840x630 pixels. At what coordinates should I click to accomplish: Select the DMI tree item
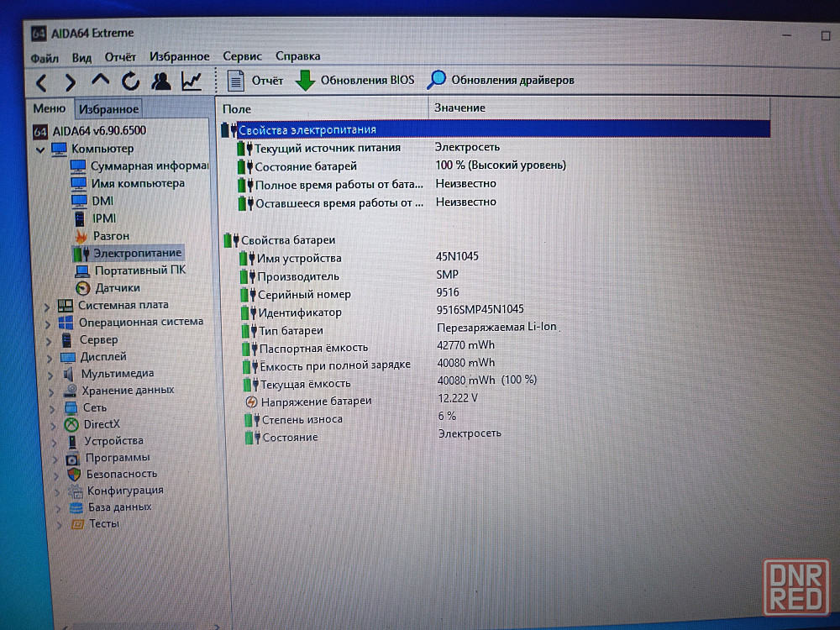tap(92, 201)
